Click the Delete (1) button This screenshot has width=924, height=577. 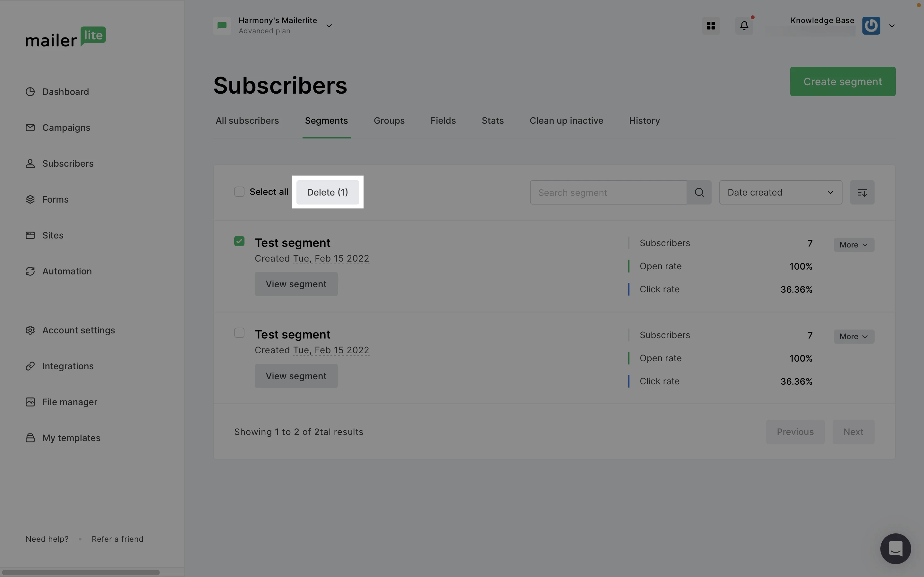[x=327, y=192]
